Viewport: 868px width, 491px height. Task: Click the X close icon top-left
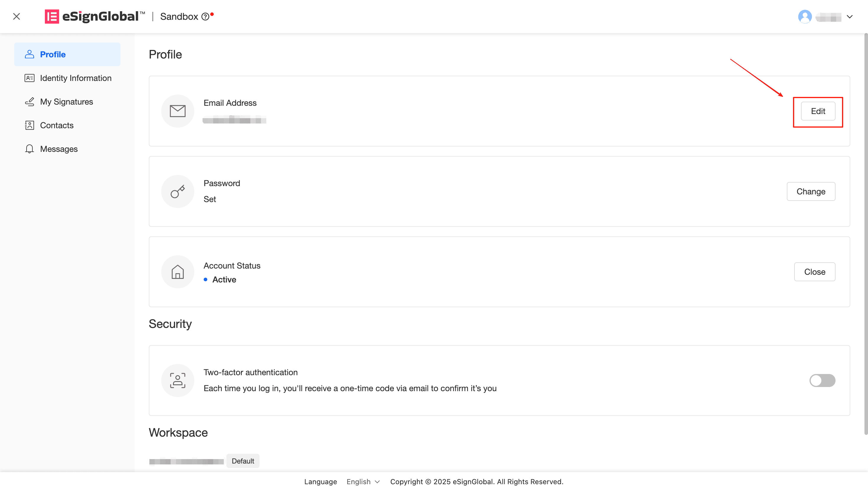click(17, 16)
